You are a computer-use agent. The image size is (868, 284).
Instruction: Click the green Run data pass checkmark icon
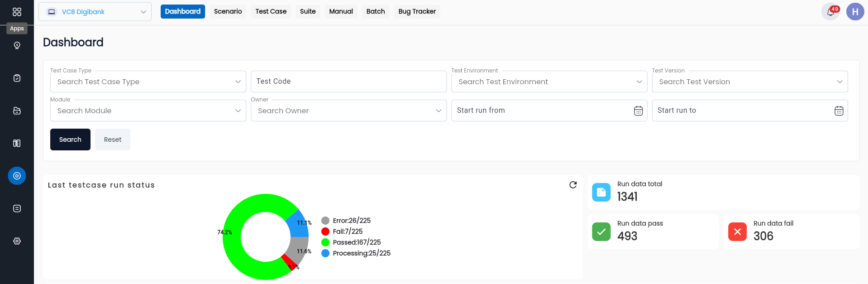coord(601,231)
